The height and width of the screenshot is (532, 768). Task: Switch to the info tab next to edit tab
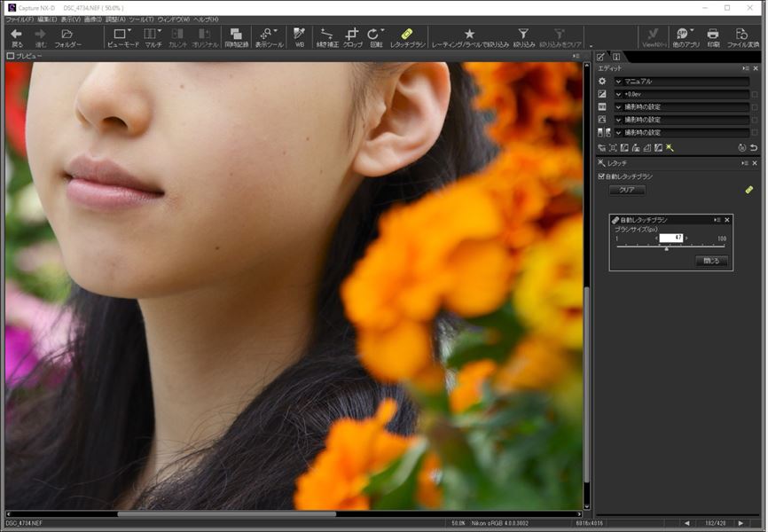[x=616, y=57]
